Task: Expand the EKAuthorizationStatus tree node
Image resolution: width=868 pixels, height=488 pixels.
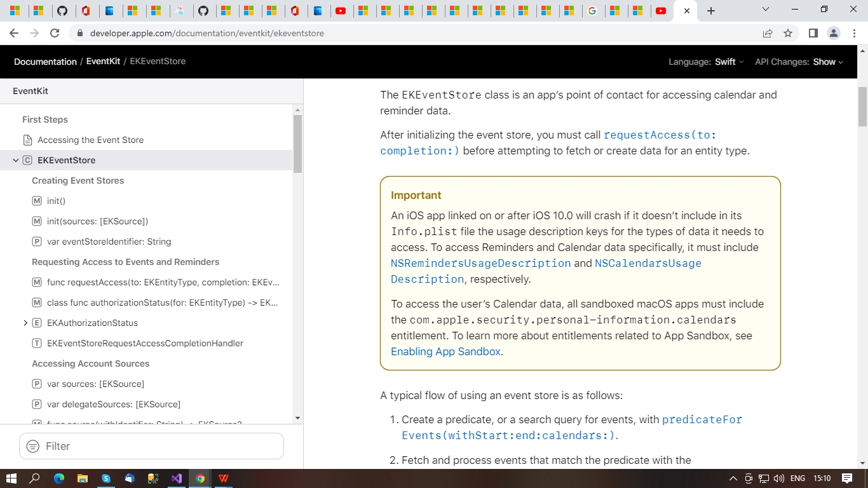Action: click(x=25, y=323)
